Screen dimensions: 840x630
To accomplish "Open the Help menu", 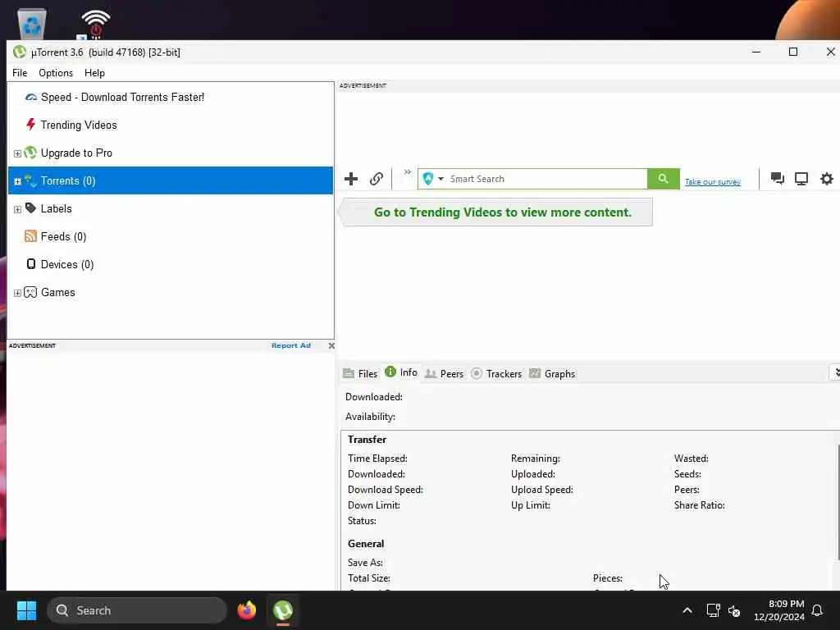I will 95,73.
